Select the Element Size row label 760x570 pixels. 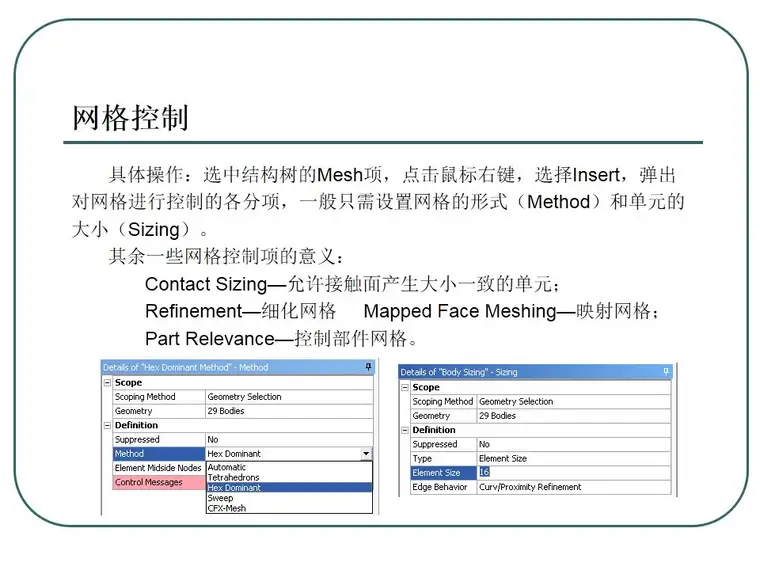pos(443,473)
